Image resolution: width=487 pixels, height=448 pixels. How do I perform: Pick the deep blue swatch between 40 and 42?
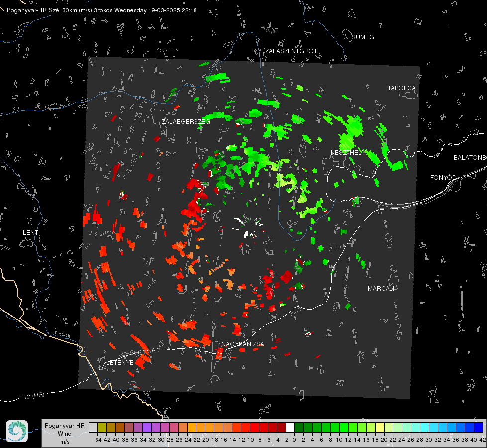479,427
